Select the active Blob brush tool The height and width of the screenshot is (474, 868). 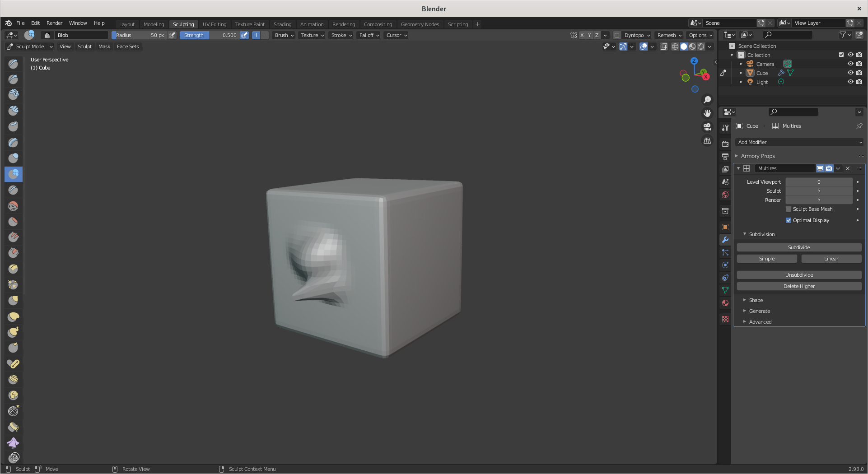[x=14, y=174]
